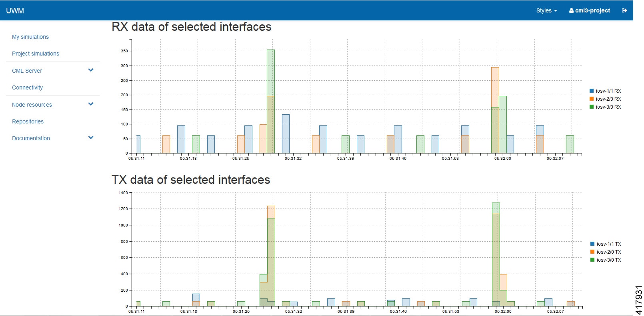This screenshot has height=316, width=644.
Task: Toggle iosv-1/1 RX legend blue swatch
Action: coord(592,91)
